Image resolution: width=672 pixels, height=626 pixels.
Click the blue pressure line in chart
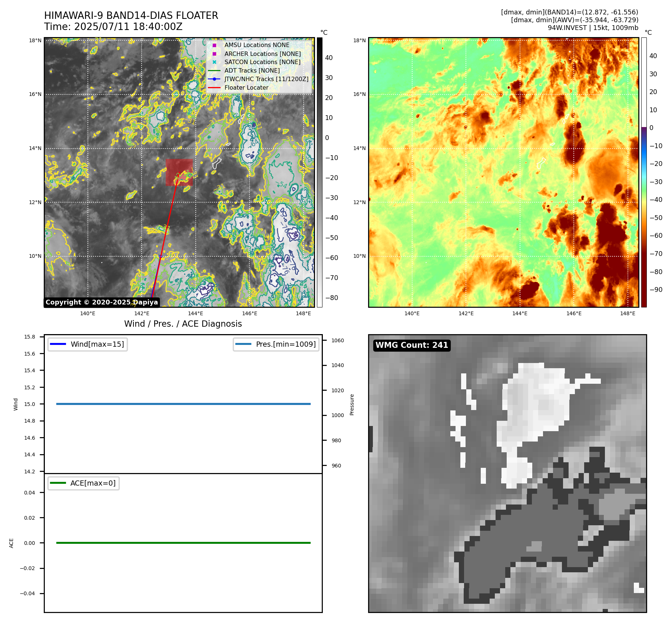click(183, 404)
